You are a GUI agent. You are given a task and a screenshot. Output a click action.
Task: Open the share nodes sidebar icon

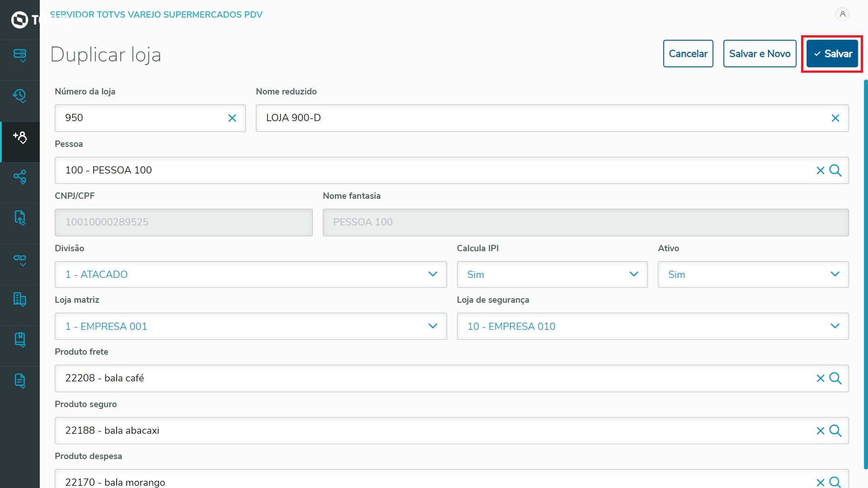20,177
